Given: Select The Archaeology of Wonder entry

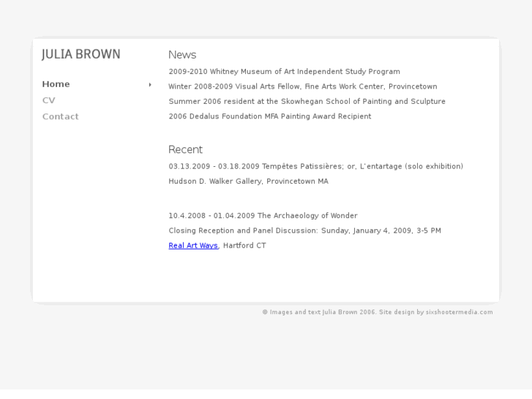Looking at the screenshot, I should click(x=263, y=216).
